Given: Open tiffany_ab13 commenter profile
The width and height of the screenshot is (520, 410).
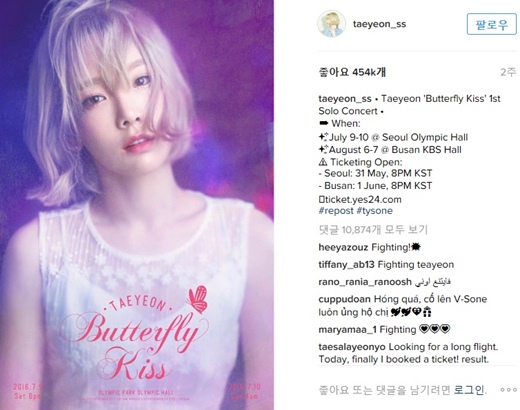Looking at the screenshot, I should tap(347, 265).
